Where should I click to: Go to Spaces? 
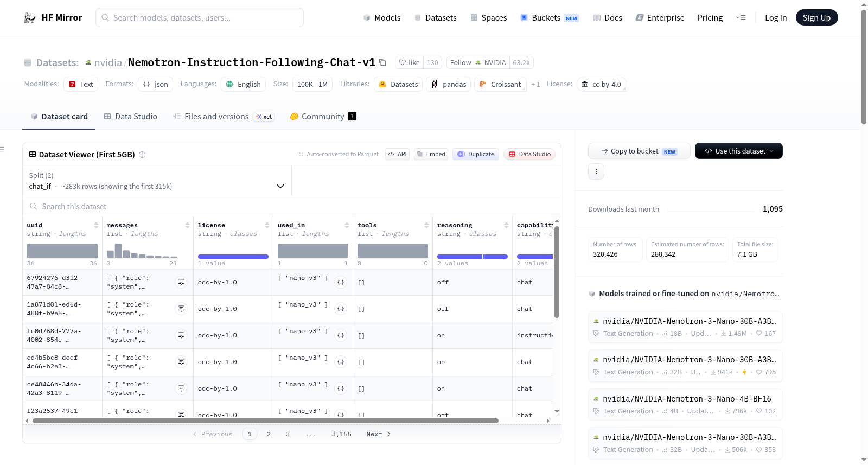point(488,17)
